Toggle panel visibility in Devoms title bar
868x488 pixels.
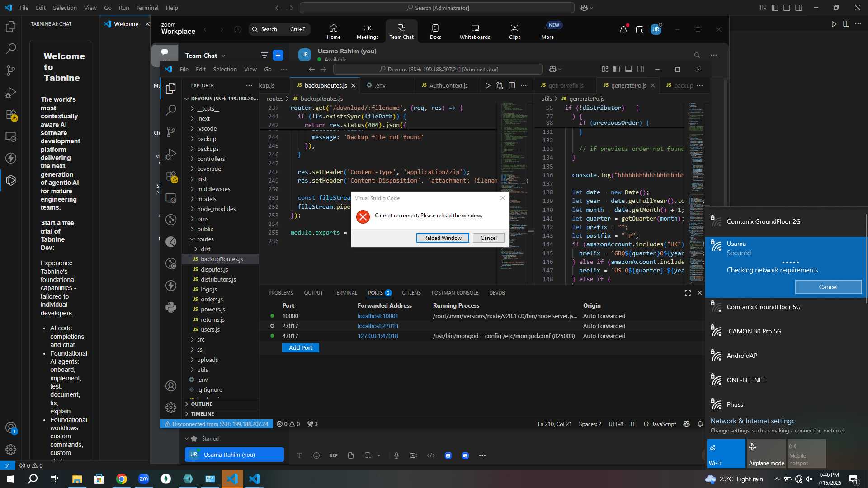click(x=628, y=69)
